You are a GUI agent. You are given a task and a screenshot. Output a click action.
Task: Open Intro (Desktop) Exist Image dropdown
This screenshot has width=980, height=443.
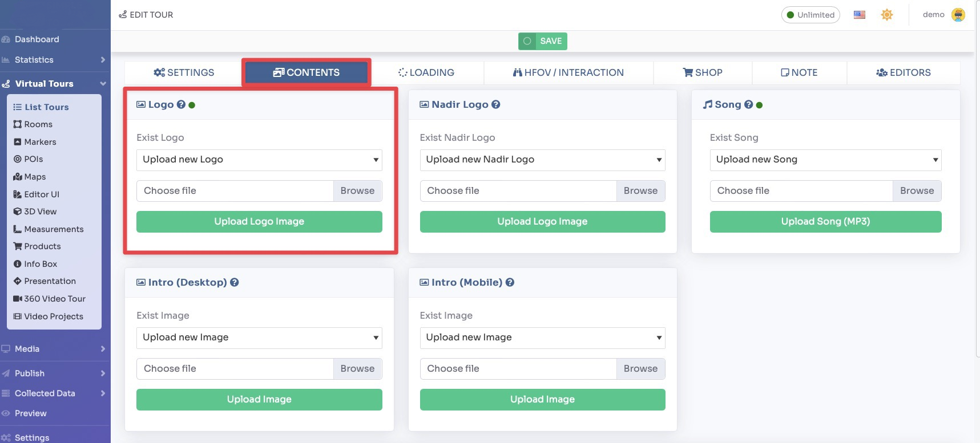(x=259, y=338)
